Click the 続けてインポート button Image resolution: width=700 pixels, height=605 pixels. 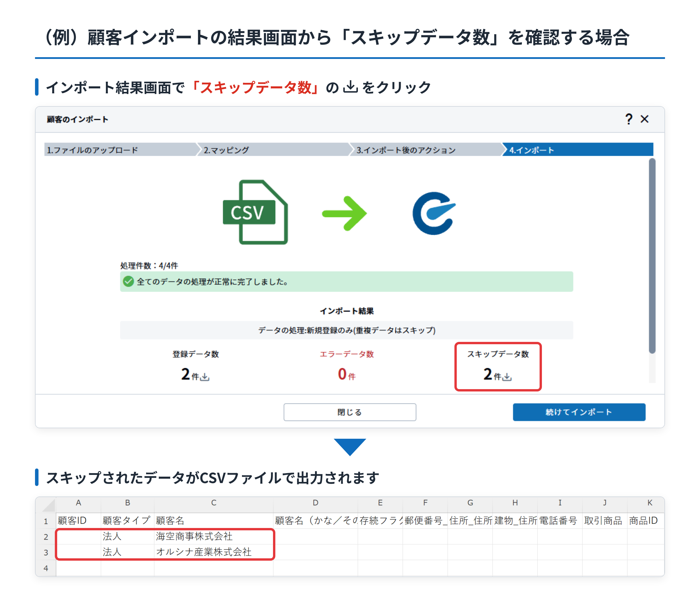pos(579,412)
